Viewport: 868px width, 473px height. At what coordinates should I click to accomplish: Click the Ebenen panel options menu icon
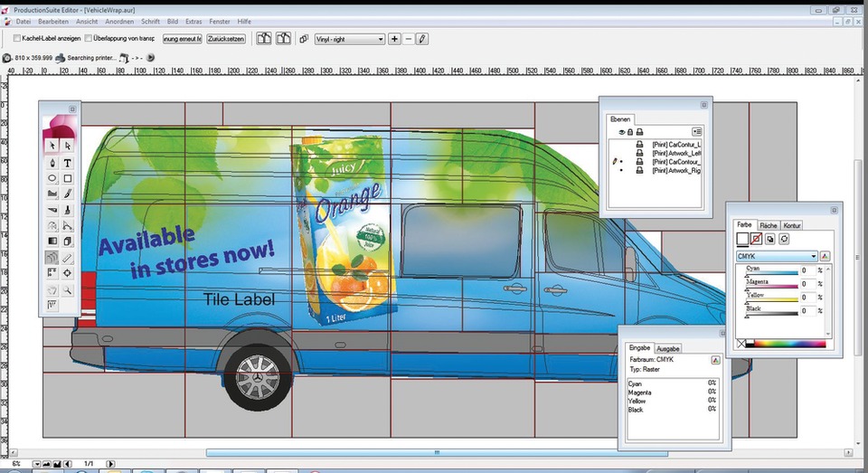click(x=697, y=132)
